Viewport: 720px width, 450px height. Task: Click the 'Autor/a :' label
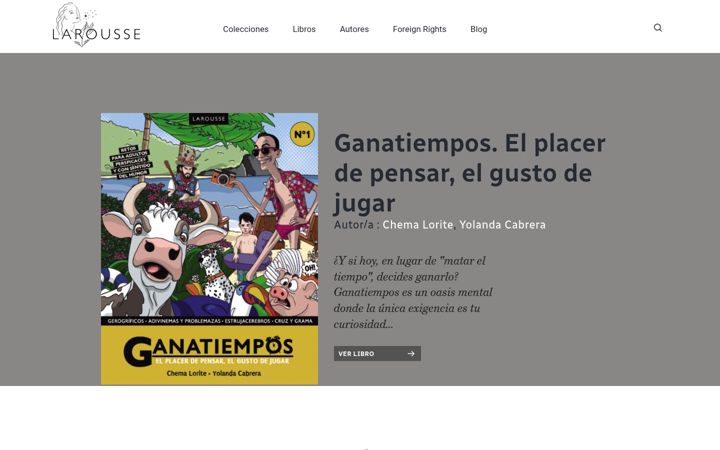[356, 225]
